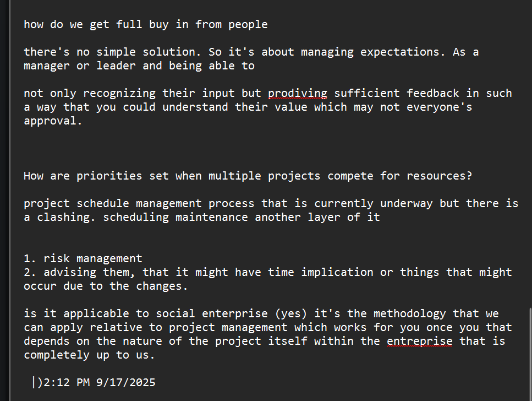Click the vertical scrollbar thumb
Viewport: 532px width, 401px height.
[529, 353]
